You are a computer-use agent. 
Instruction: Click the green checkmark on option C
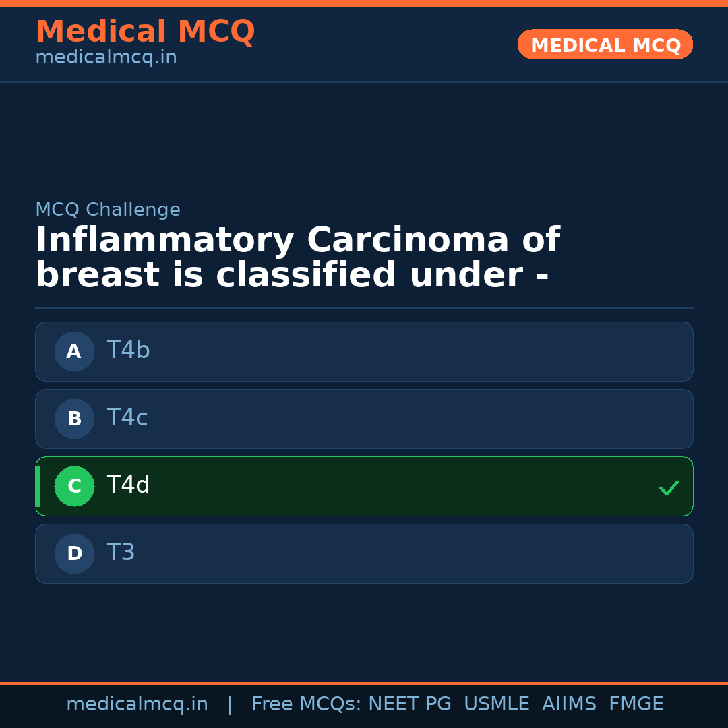pyautogui.click(x=669, y=487)
